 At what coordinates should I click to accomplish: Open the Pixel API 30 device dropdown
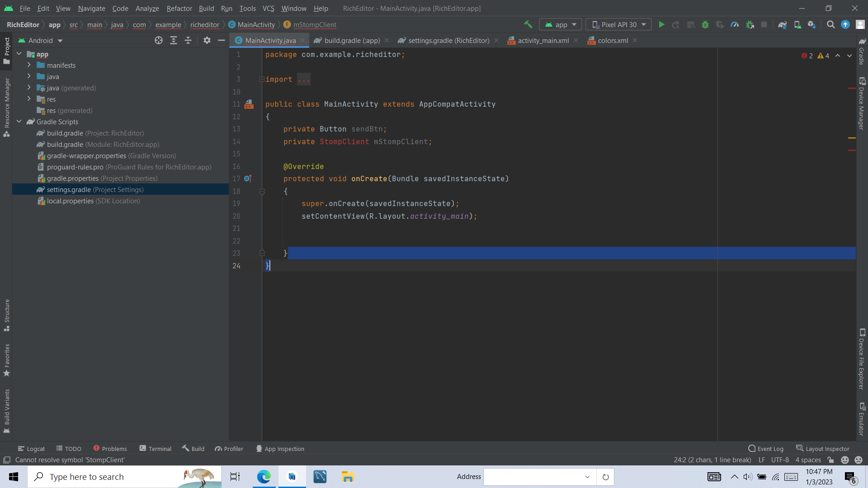coord(618,24)
